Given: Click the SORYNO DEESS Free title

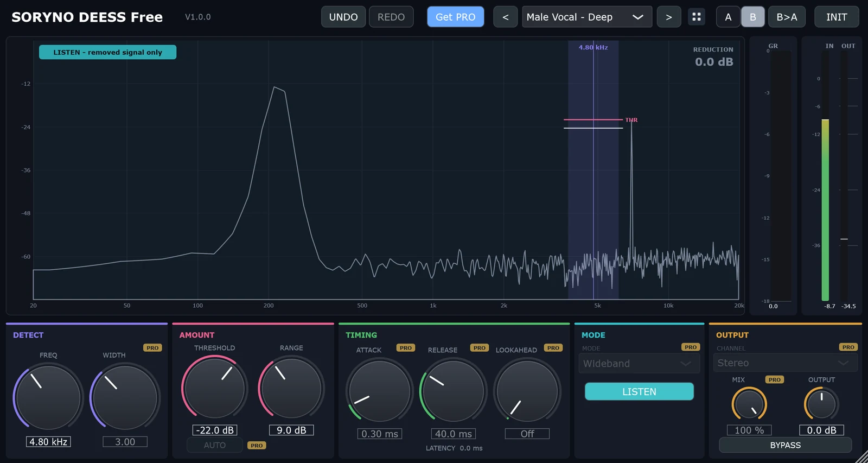Looking at the screenshot, I should tap(87, 17).
